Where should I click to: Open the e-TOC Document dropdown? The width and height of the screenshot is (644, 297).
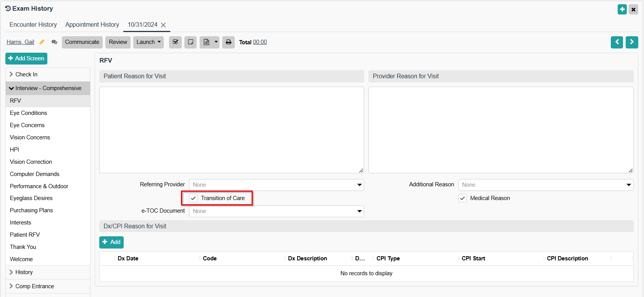(276, 211)
